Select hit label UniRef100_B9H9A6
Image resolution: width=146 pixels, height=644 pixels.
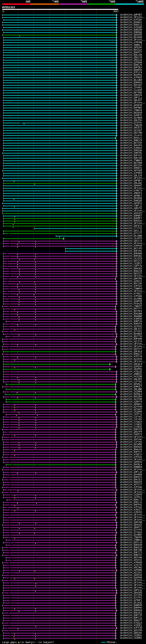pos(131,254)
